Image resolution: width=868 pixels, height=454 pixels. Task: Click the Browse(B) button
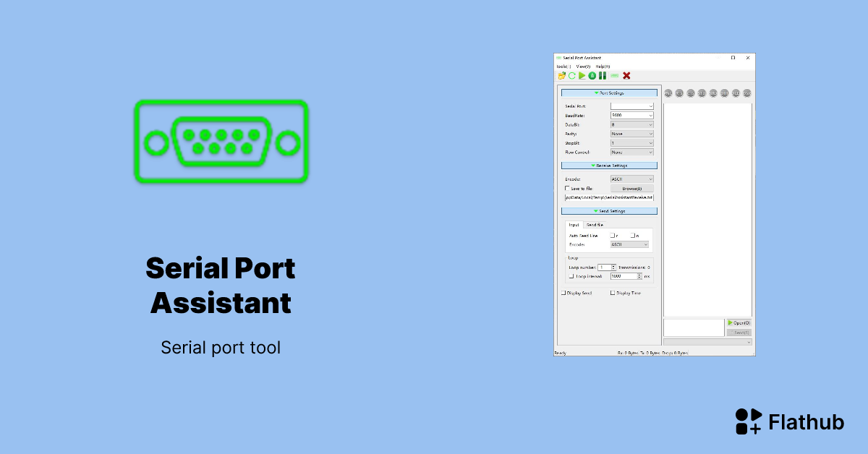(x=632, y=188)
